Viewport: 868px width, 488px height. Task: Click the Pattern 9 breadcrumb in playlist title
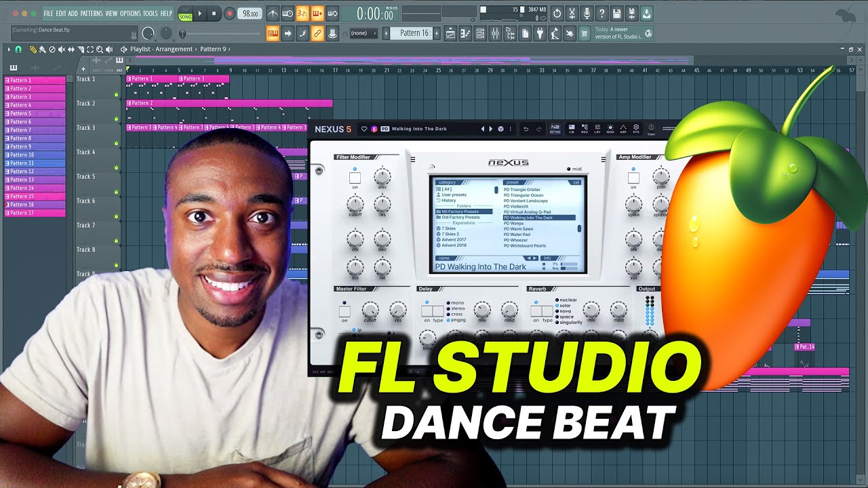(x=213, y=49)
